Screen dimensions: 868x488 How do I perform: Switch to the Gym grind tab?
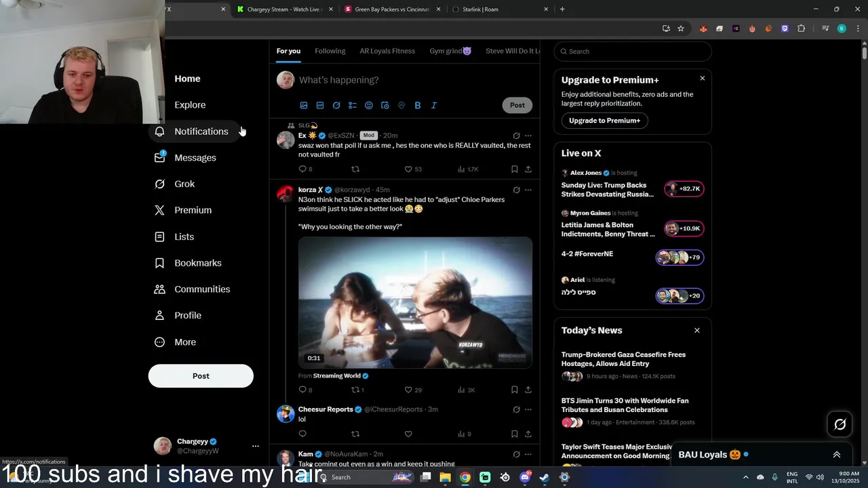point(450,51)
